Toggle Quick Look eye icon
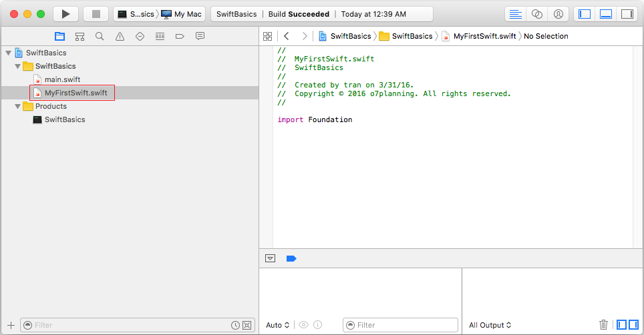Viewport: 644px width, 335px height. point(303,325)
